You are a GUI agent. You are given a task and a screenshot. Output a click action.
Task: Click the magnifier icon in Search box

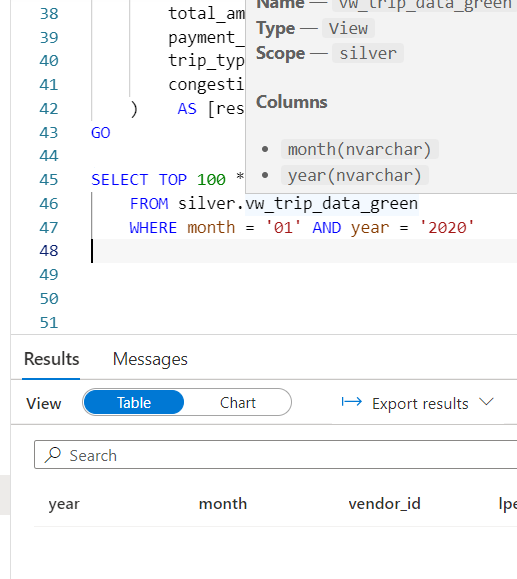(52, 455)
